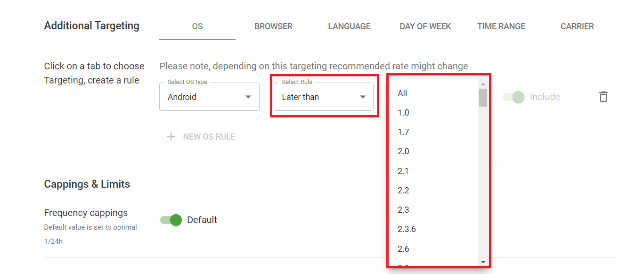Switch to the OS tab
Viewport: 644px width, 274px height.
click(x=197, y=26)
